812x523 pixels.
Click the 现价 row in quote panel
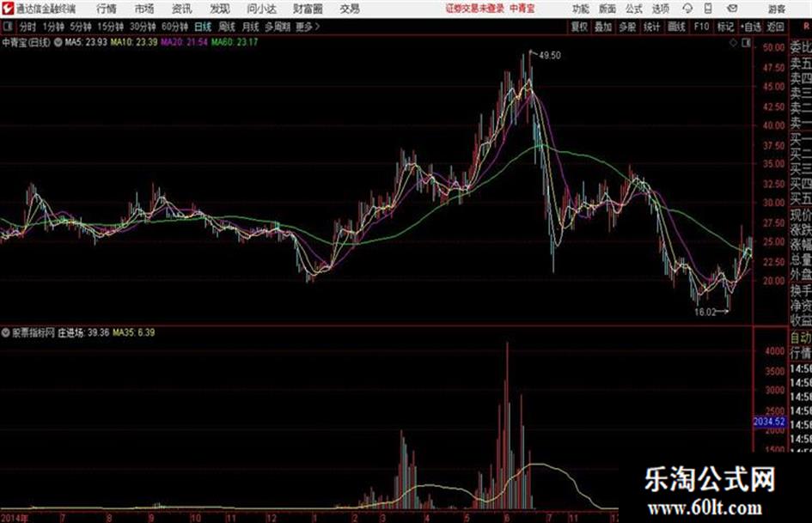click(x=801, y=215)
